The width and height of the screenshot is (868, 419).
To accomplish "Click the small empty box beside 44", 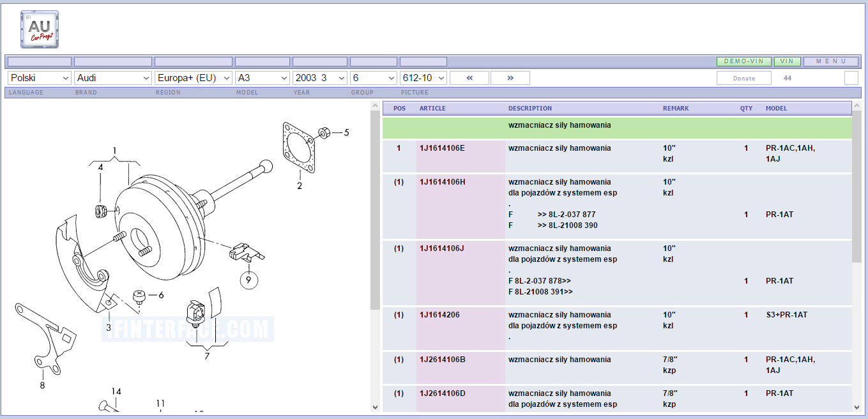I will click(x=851, y=78).
